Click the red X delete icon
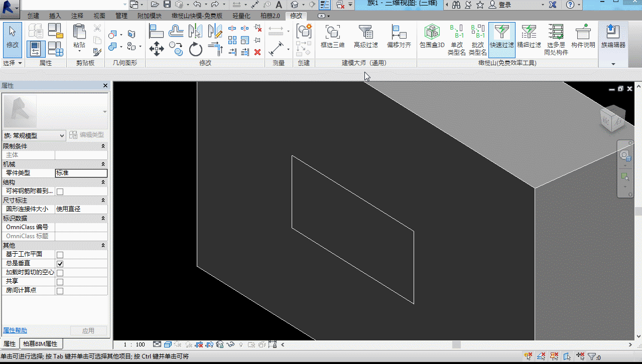Screen dimensions: 642x364 (258, 52)
